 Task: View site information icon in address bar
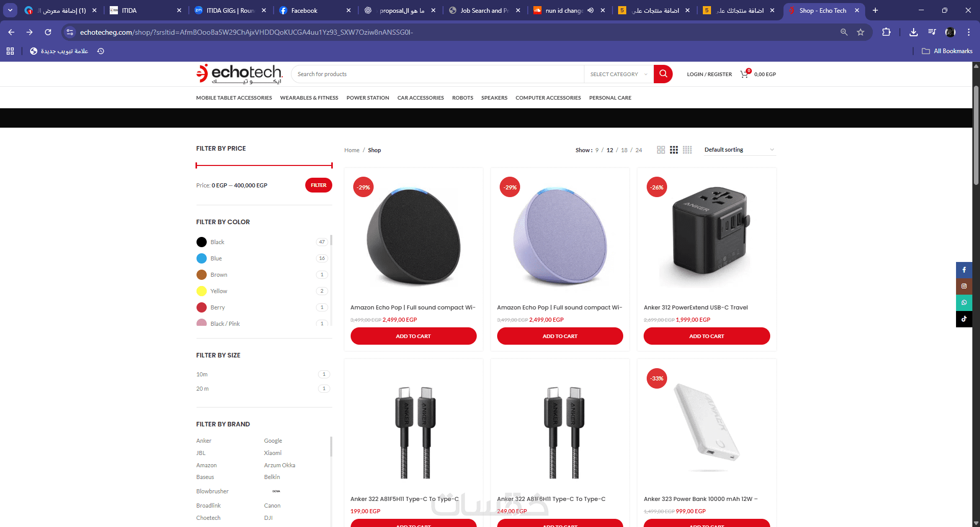coord(70,32)
